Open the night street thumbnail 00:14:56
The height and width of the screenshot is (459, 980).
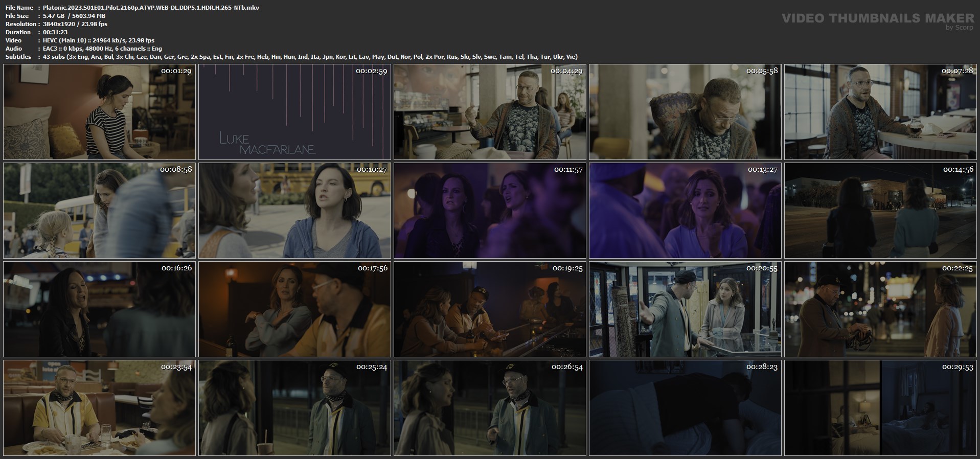[x=880, y=211]
